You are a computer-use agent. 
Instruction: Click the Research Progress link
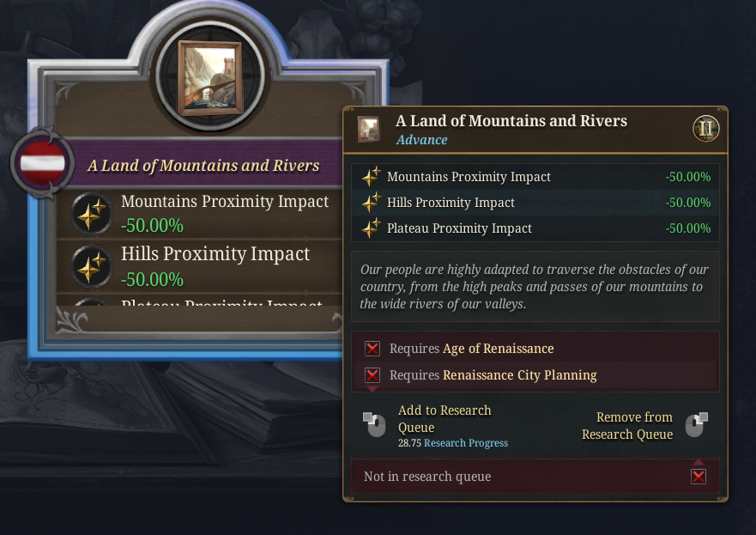[x=466, y=443]
